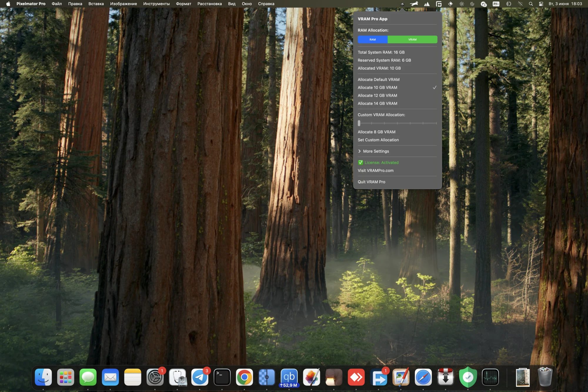Open the РУ input language dropdown
This screenshot has width=588, height=392.
coord(496,4)
